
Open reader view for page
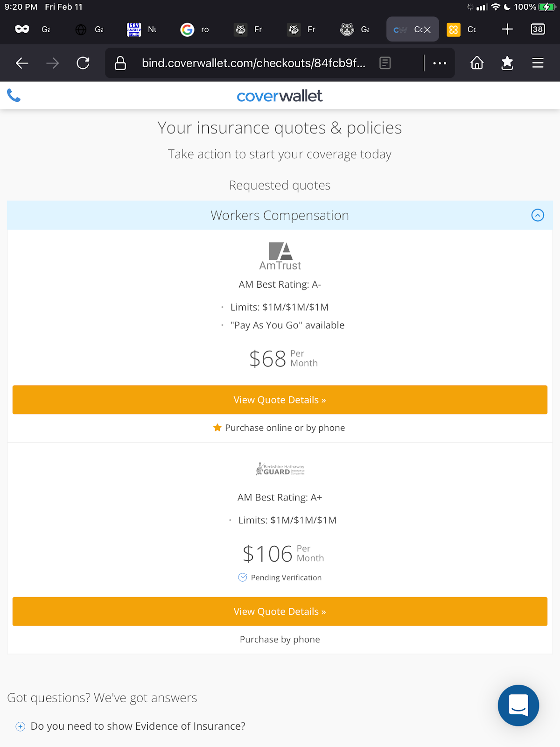pos(385,63)
